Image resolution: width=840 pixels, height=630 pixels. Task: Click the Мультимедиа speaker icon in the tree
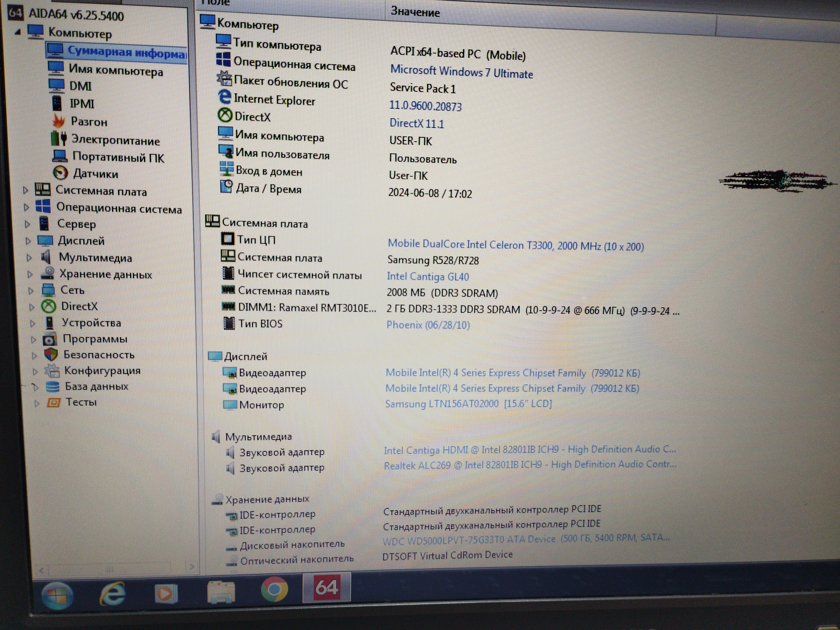[x=46, y=257]
